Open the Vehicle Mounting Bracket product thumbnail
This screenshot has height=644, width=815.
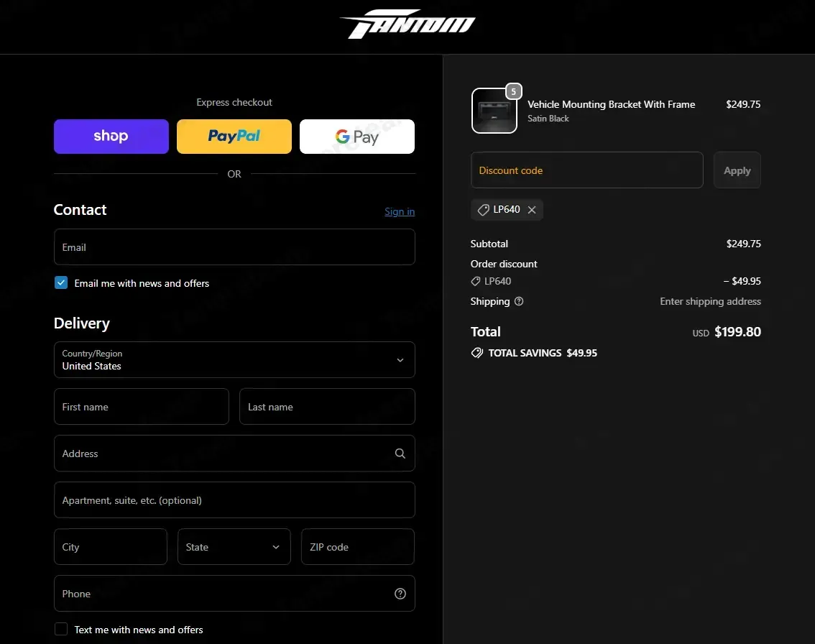(494, 111)
